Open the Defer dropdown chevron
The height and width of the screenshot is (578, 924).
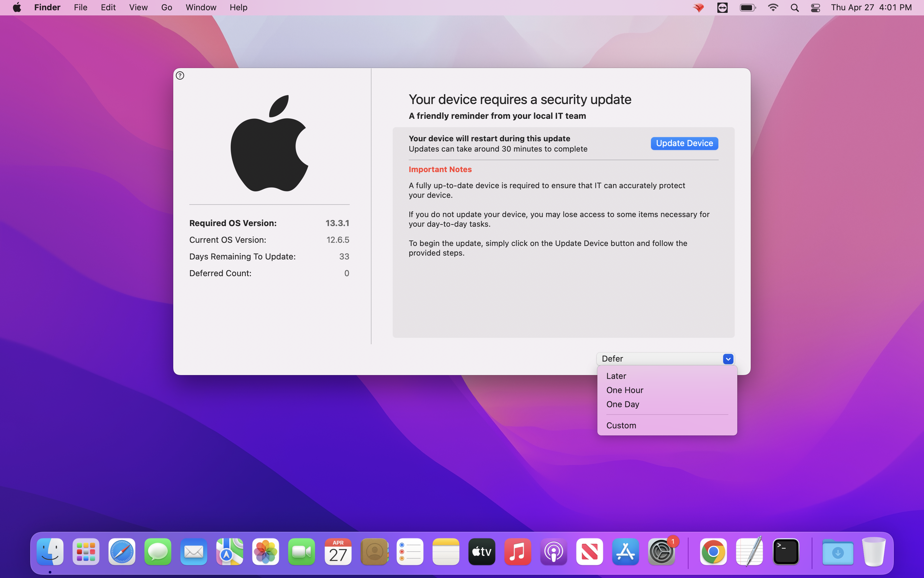coord(728,359)
